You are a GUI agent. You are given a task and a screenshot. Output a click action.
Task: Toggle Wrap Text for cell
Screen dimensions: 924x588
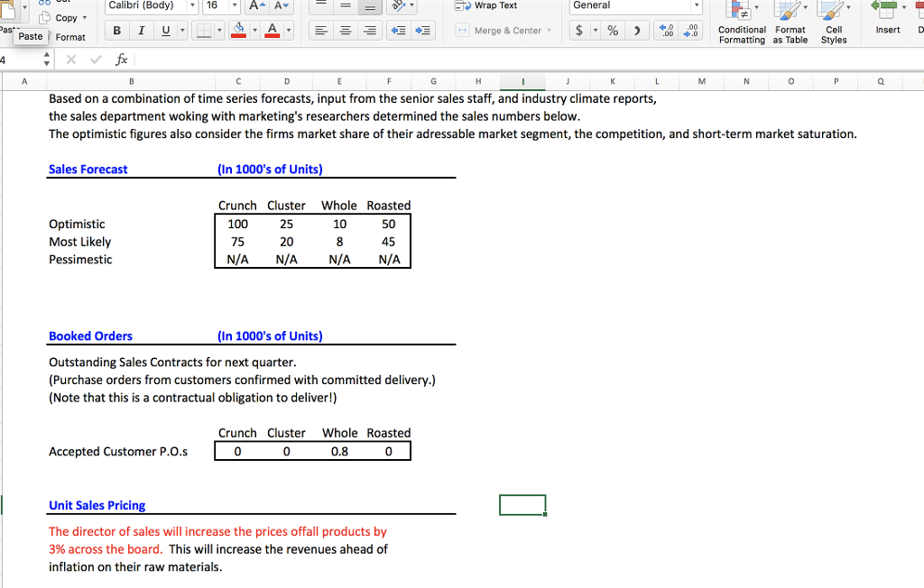coord(487,5)
